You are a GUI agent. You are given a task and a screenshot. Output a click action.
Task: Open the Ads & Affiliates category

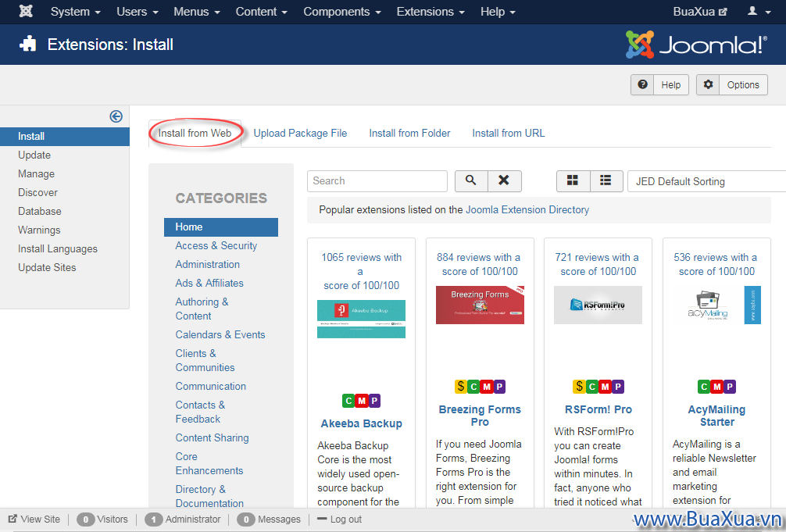[x=209, y=283]
